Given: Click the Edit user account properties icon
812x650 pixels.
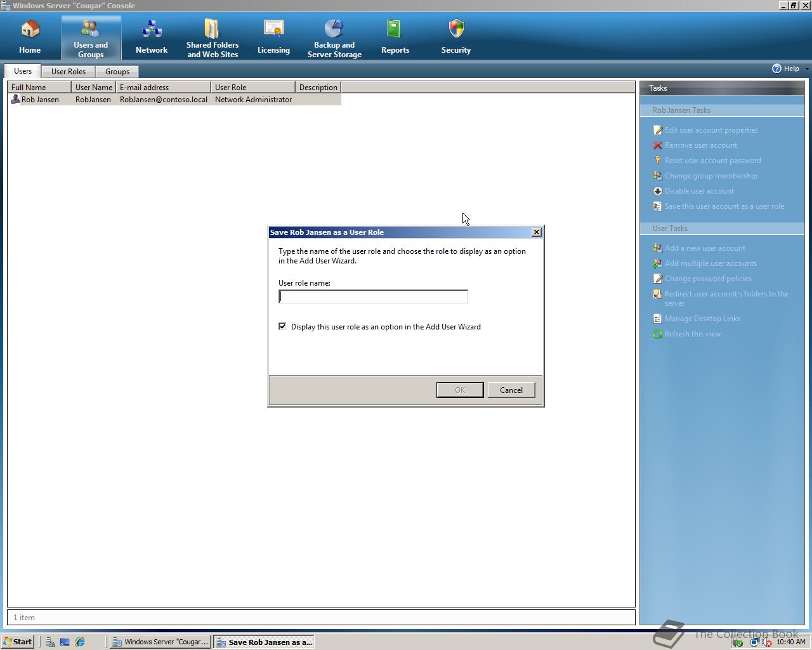Looking at the screenshot, I should [x=658, y=130].
